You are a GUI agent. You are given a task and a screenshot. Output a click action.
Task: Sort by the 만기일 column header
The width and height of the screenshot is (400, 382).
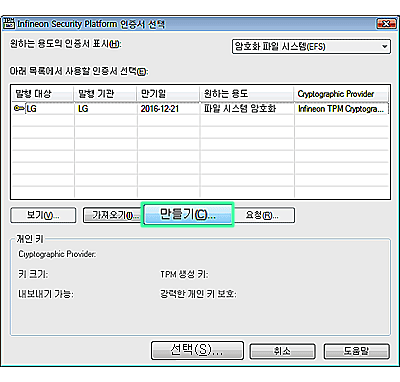tap(168, 94)
